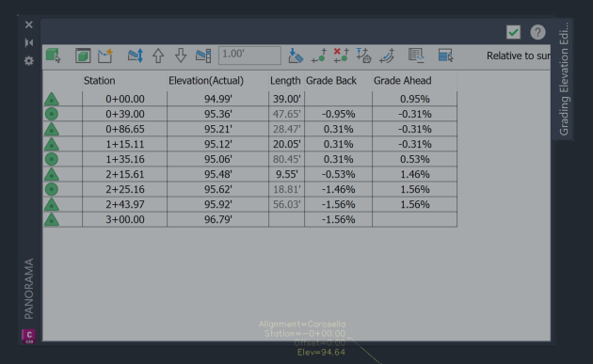Sort by the Station column header

(x=100, y=81)
